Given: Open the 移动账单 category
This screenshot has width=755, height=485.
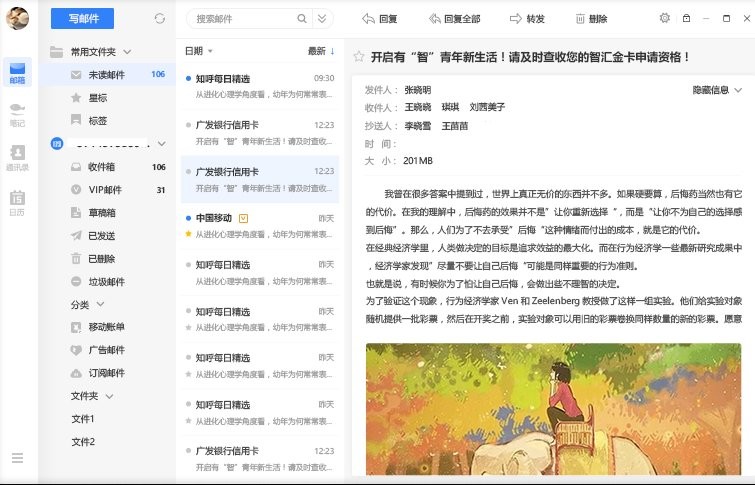Looking at the screenshot, I should click(x=108, y=327).
